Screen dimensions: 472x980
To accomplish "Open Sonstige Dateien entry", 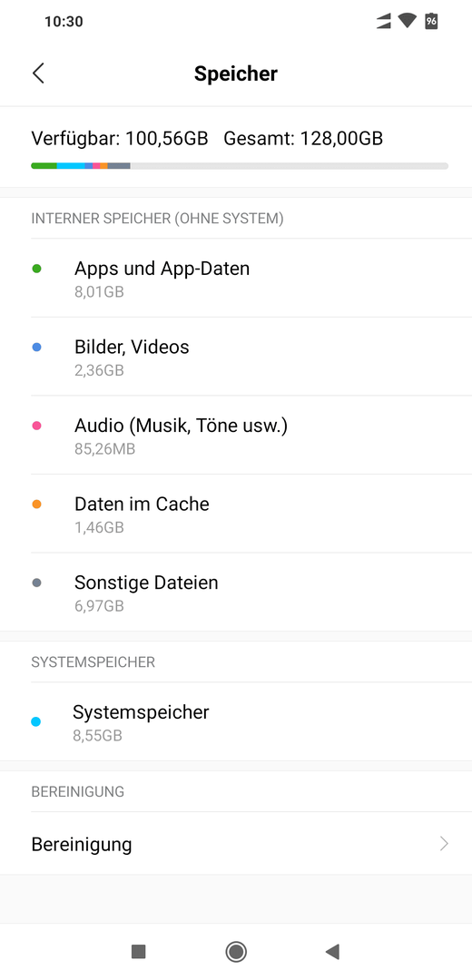I will [x=236, y=592].
